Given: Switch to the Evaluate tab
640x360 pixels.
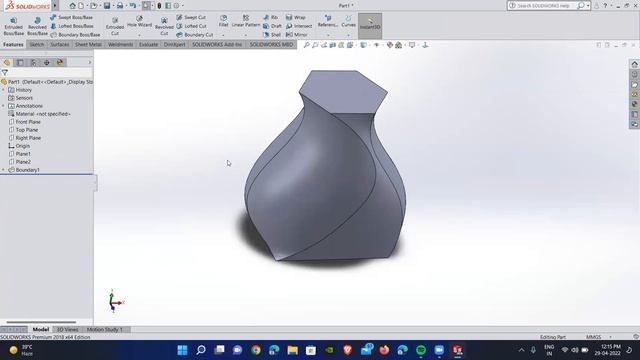Looking at the screenshot, I should tap(148, 44).
